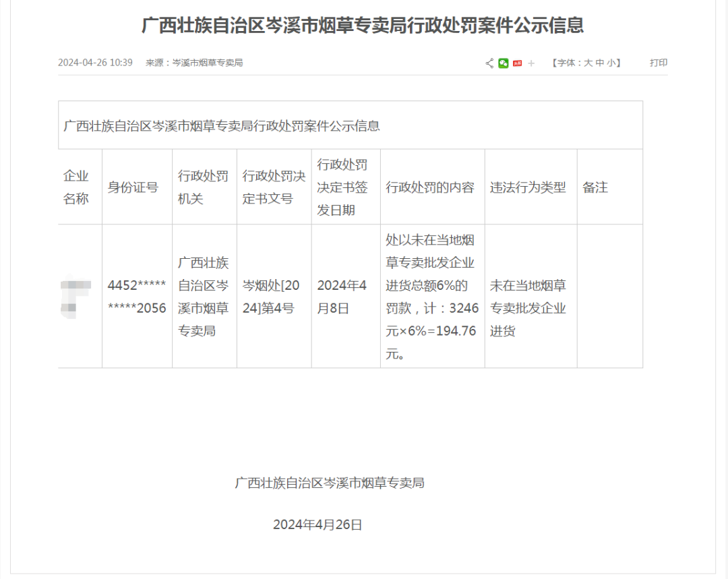This screenshot has width=728, height=579.
Task: Click the publish timestamp 2024-04-26 10:39
Action: (95, 63)
